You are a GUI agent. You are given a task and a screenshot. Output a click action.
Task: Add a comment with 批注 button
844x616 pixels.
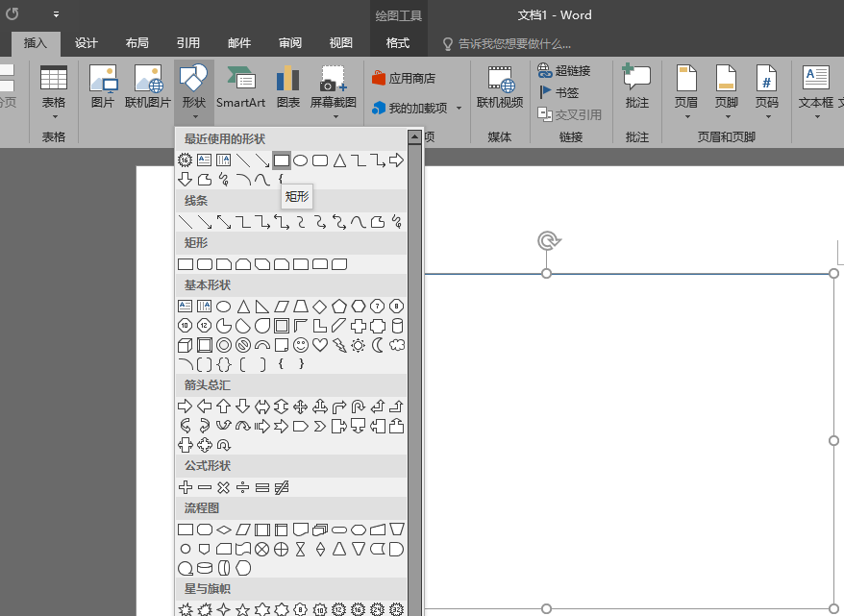click(637, 87)
